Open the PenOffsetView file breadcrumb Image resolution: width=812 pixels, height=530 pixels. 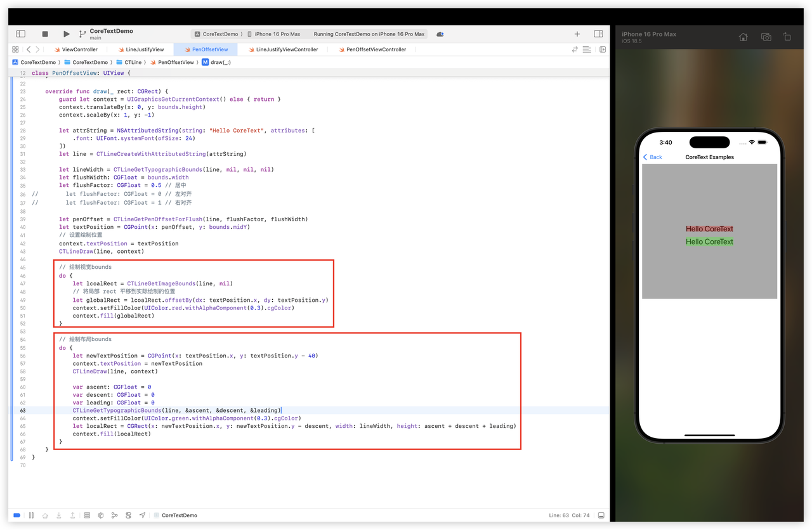(171, 62)
